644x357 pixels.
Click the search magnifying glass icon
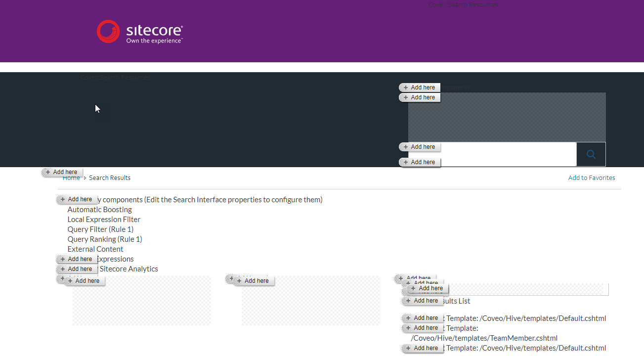591,154
